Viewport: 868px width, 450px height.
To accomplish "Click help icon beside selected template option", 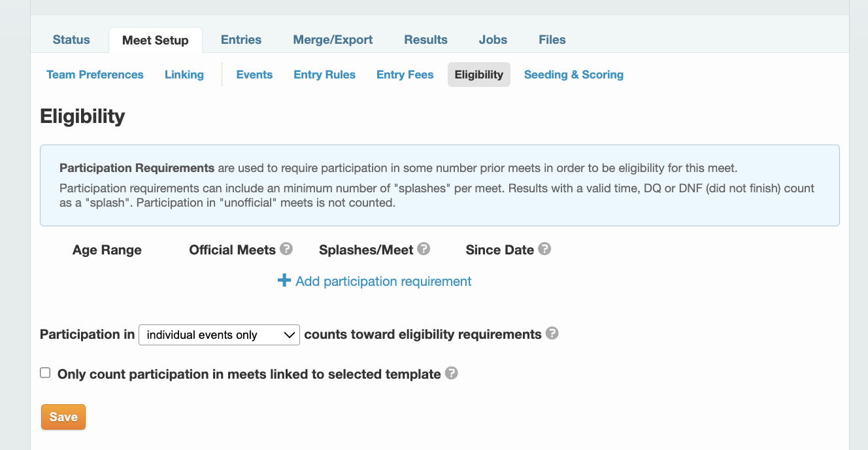I will point(452,373).
